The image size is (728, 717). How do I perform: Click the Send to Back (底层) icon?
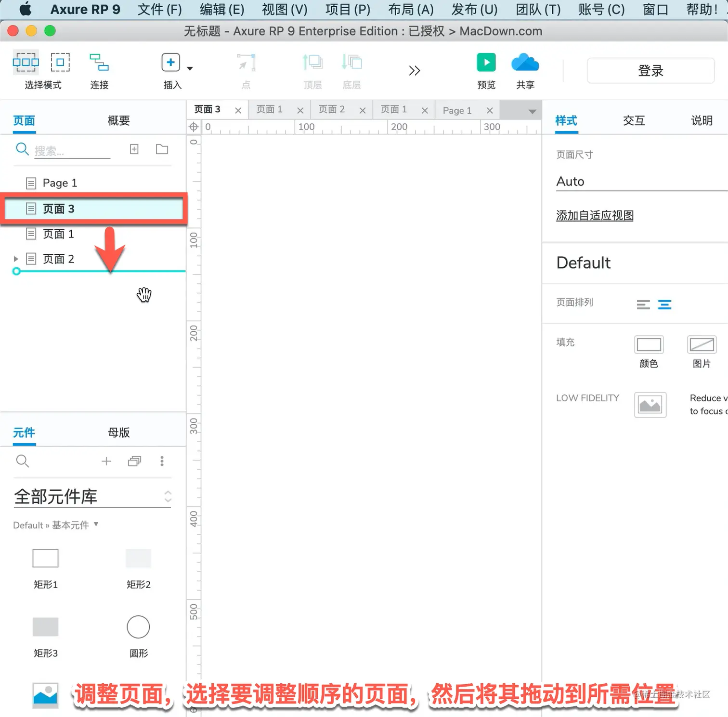[351, 62]
